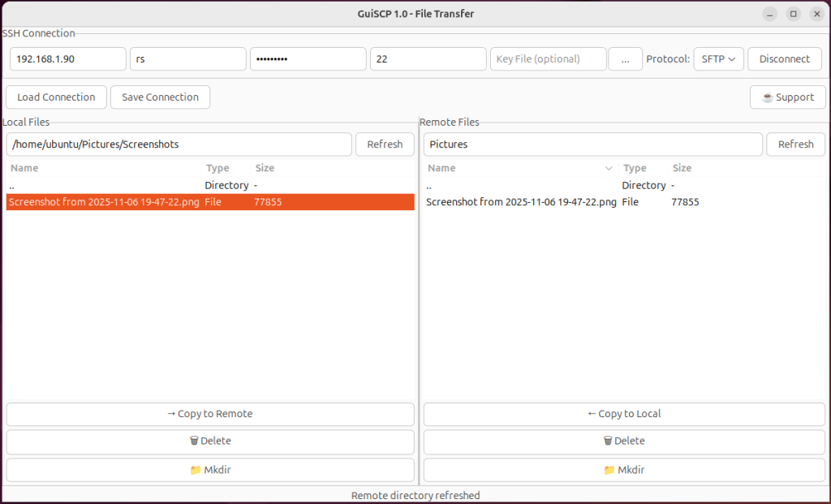Open the SFTP protocol dropdown

718,59
